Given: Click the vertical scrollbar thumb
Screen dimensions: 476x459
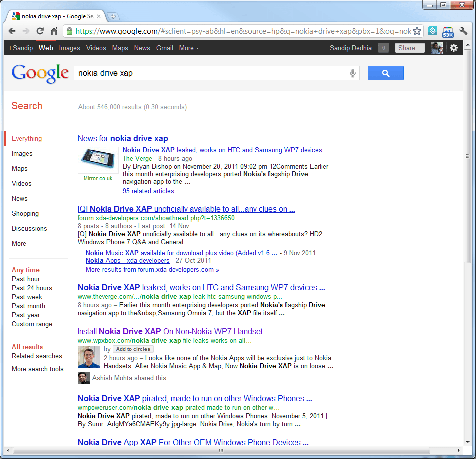Looking at the screenshot, I should (x=467, y=156).
